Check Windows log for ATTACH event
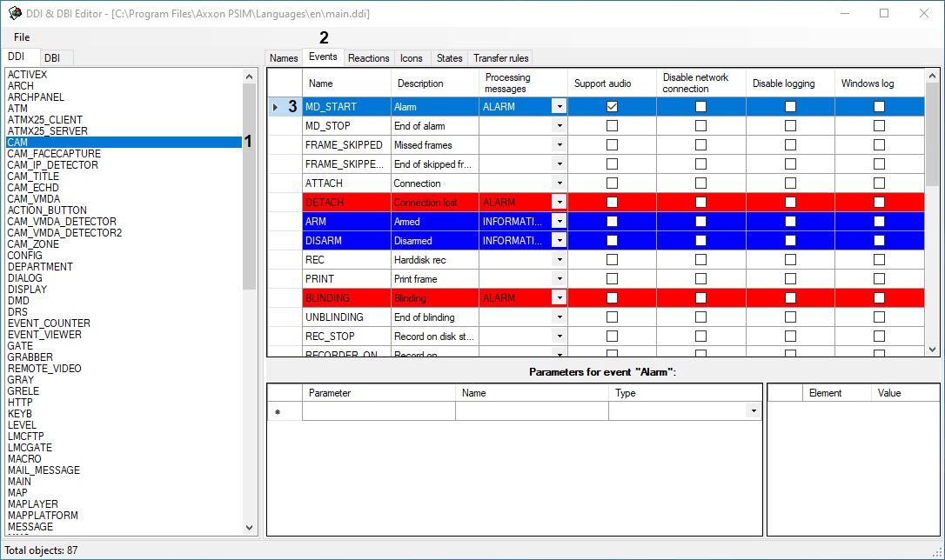This screenshot has width=945, height=560. tap(879, 183)
